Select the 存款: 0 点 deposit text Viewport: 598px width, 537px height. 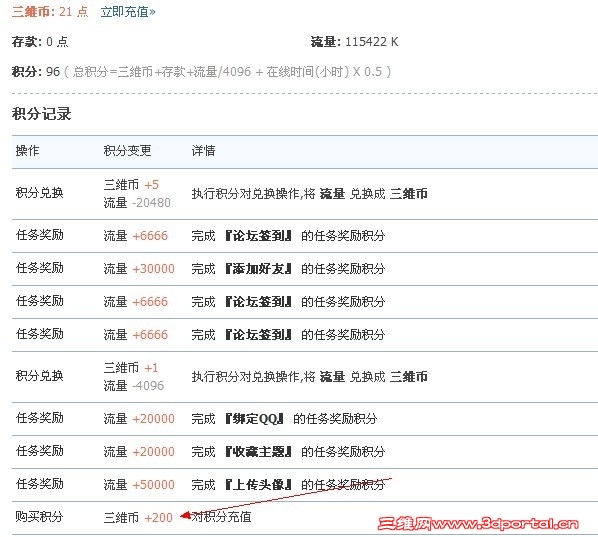(x=40, y=42)
